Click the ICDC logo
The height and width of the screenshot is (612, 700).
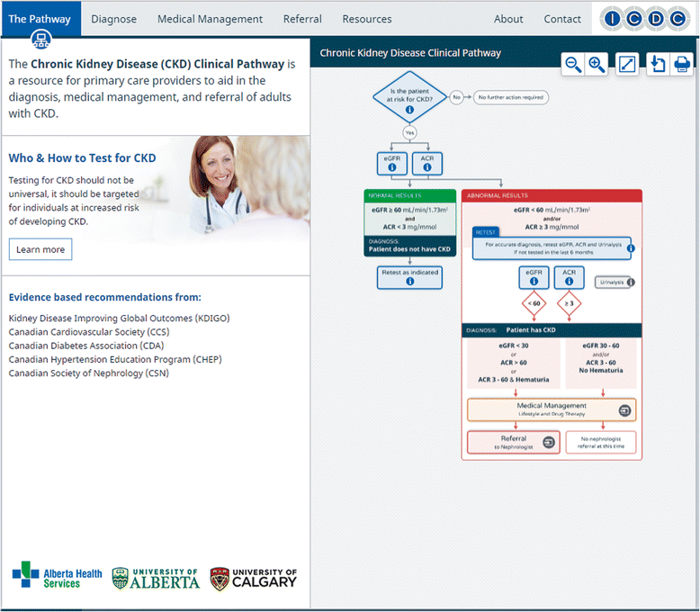tap(645, 18)
